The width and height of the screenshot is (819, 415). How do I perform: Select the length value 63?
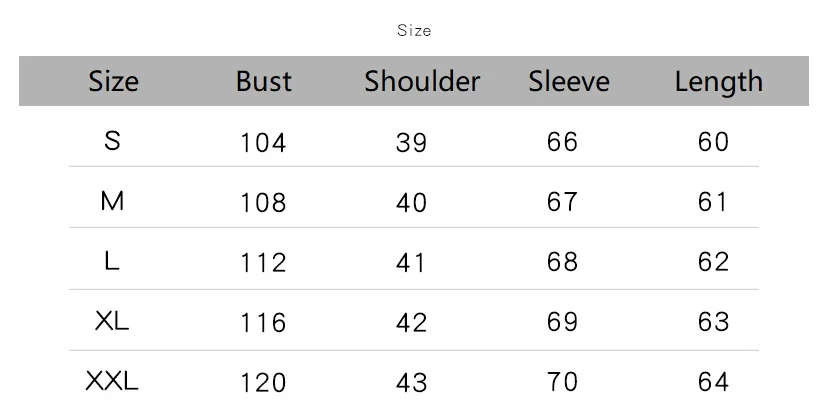713,322
